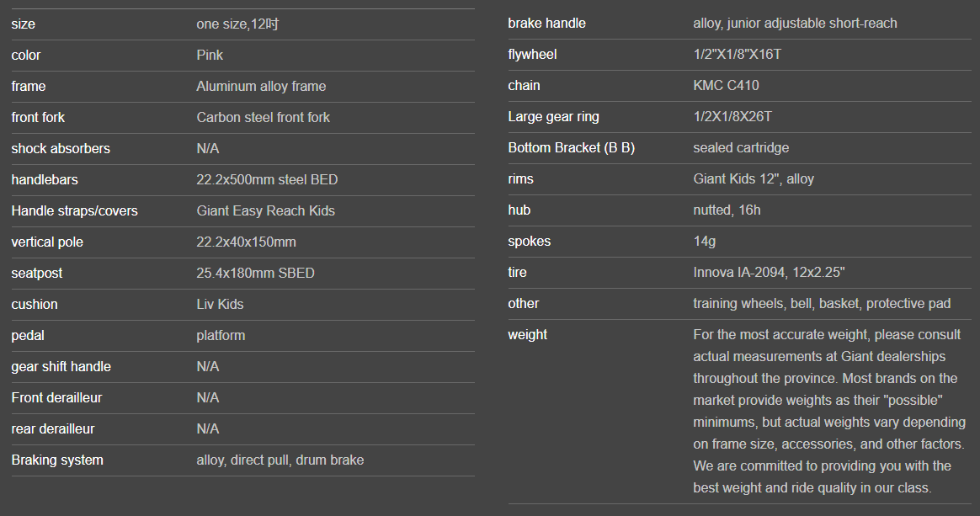980x516 pixels.
Task: Click the 'Bottom Bracket (B B)' label
Action: [571, 148]
